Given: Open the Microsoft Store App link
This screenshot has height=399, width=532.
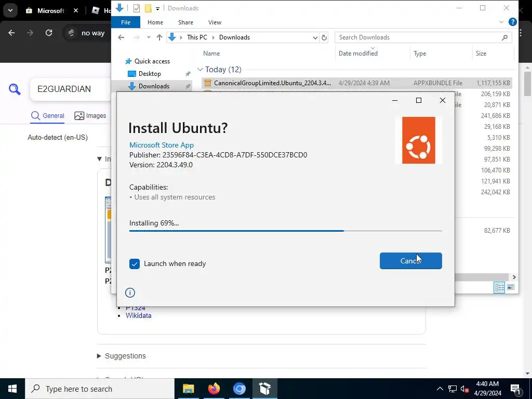Looking at the screenshot, I should click(162, 145).
